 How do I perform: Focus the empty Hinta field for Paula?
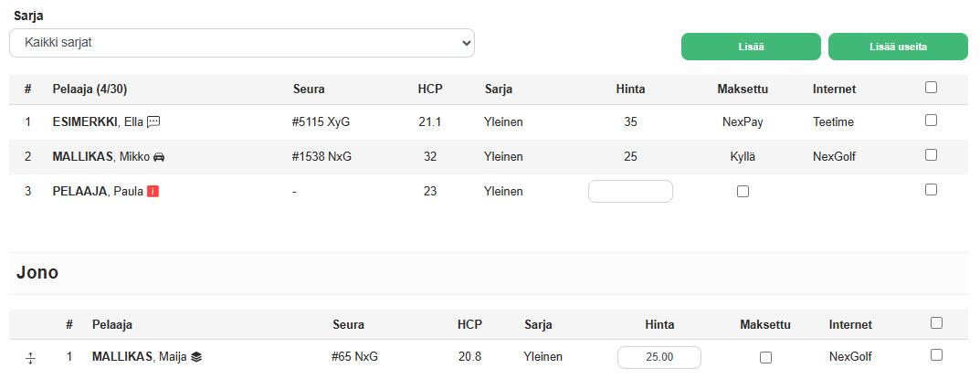click(x=630, y=192)
